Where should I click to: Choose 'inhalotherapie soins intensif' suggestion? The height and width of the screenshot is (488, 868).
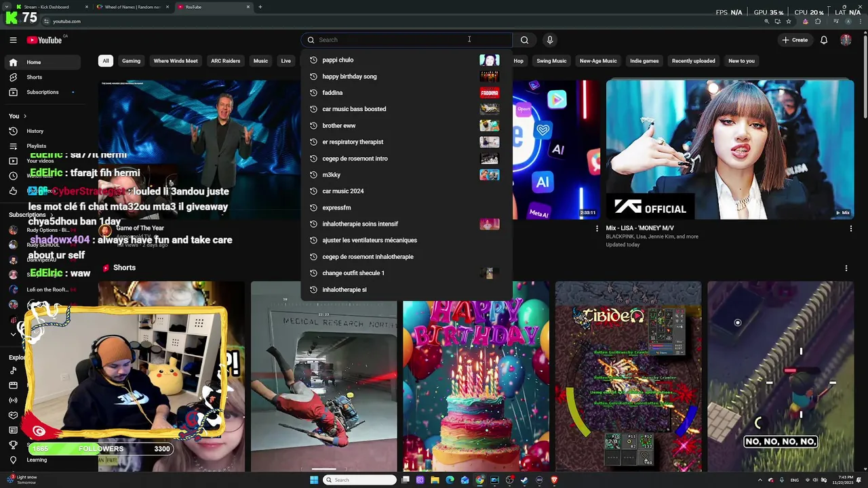pos(407,224)
